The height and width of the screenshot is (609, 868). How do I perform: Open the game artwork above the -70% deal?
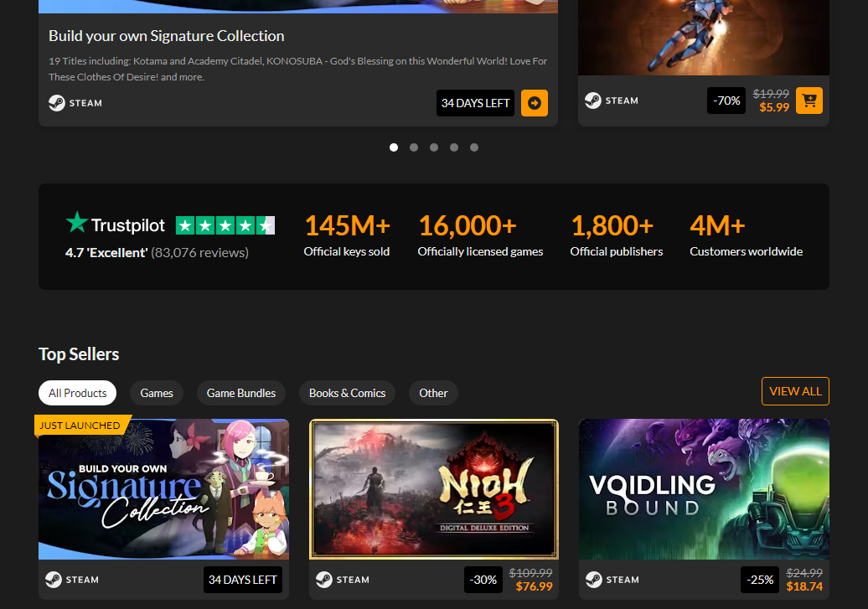point(704,37)
